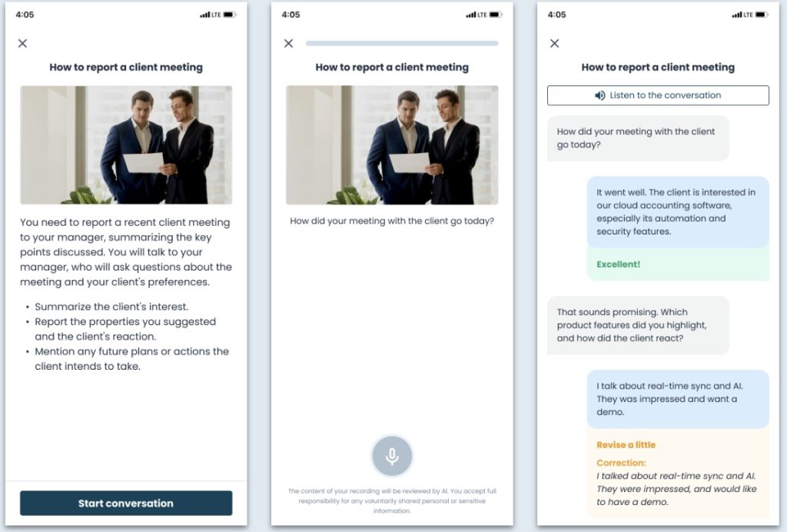This screenshot has height=532, width=787.
Task: Tap the microphone record button
Action: coord(392,456)
